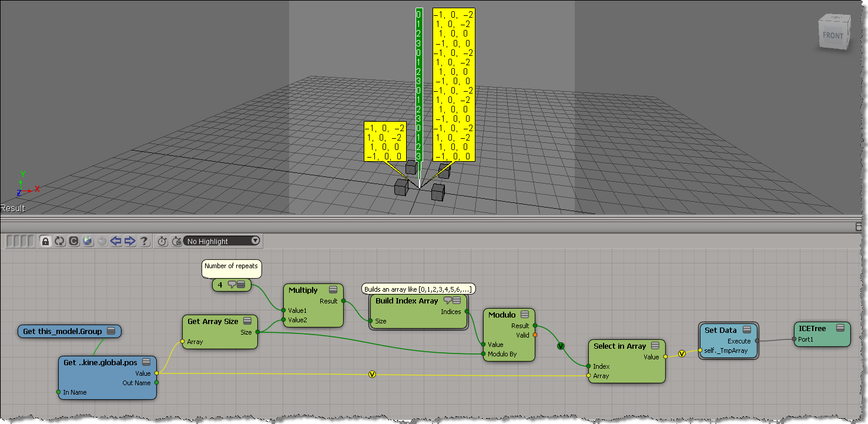This screenshot has height=424, width=868.
Task: Click the ICETree node's Port1 input
Action: pos(795,339)
